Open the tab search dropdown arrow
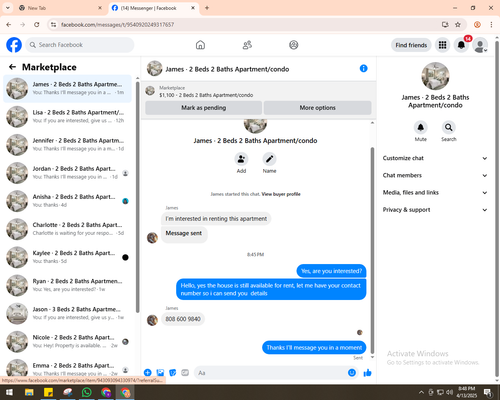This screenshot has width=500, height=400. 7,8
